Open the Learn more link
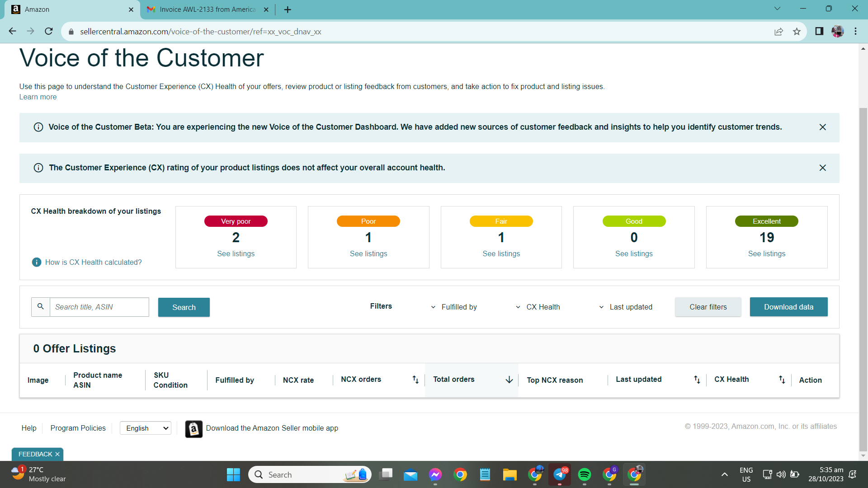868x488 pixels. pyautogui.click(x=38, y=97)
